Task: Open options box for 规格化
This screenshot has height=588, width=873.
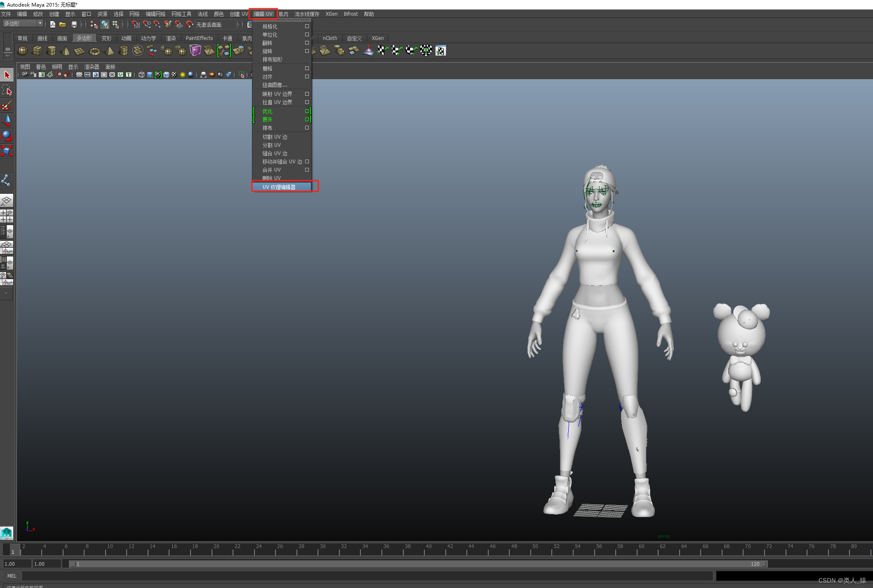Action: tap(307, 26)
